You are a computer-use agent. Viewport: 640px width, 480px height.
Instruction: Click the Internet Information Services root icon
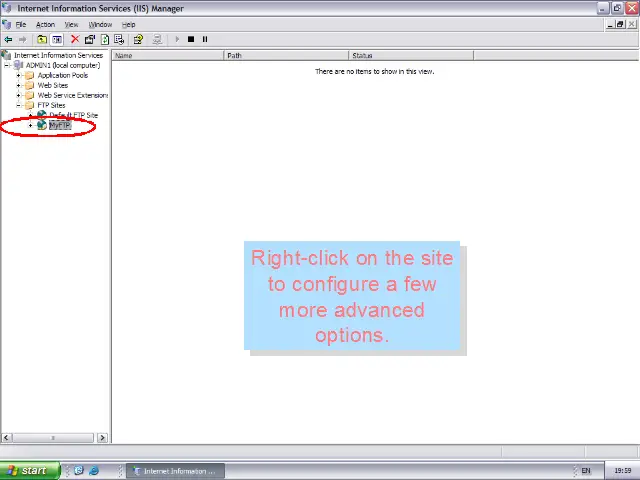coord(6,55)
